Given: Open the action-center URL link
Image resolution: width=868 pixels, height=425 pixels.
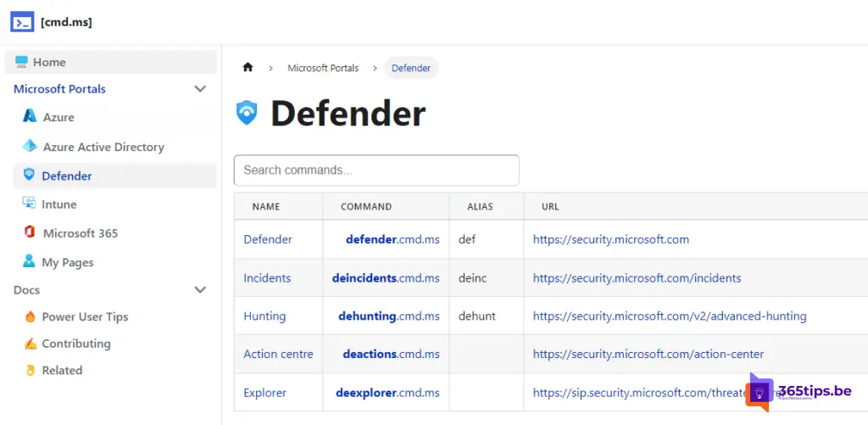Looking at the screenshot, I should tap(648, 354).
